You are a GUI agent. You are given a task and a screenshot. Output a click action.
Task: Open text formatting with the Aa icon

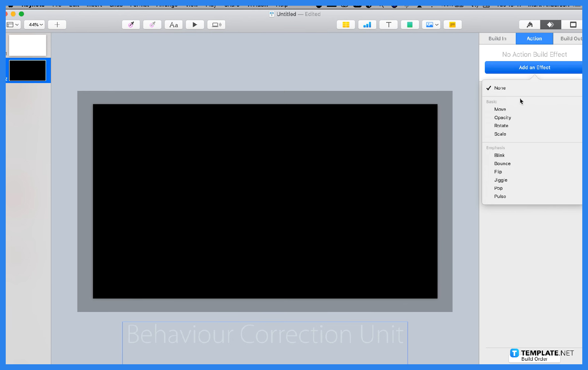pos(174,24)
